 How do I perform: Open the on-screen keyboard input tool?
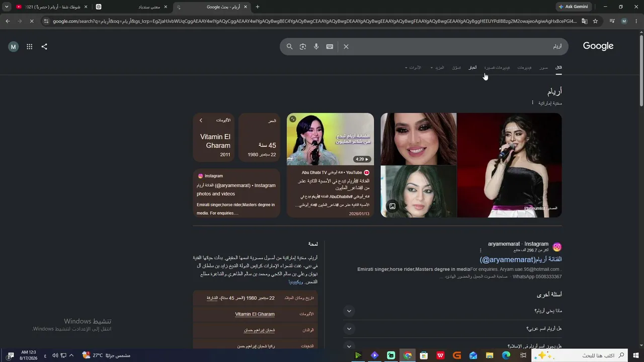[330, 46]
